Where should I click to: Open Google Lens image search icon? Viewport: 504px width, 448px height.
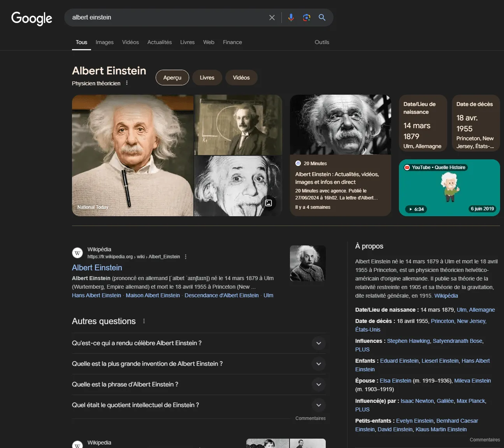pyautogui.click(x=307, y=18)
